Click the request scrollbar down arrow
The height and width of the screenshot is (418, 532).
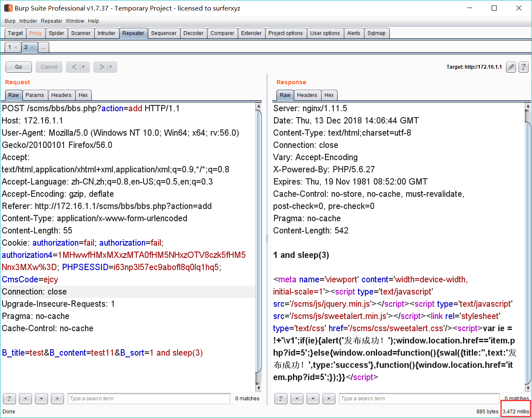[x=258, y=388]
